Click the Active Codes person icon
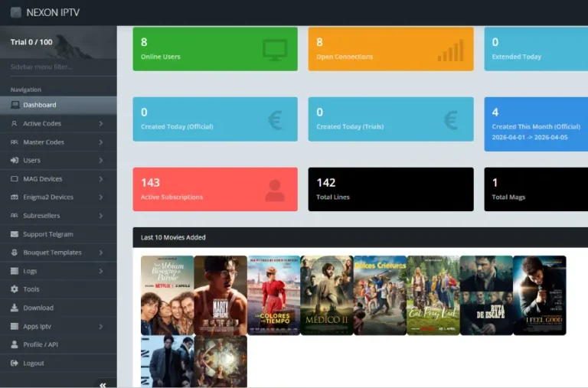The image size is (588, 388). tap(15, 123)
